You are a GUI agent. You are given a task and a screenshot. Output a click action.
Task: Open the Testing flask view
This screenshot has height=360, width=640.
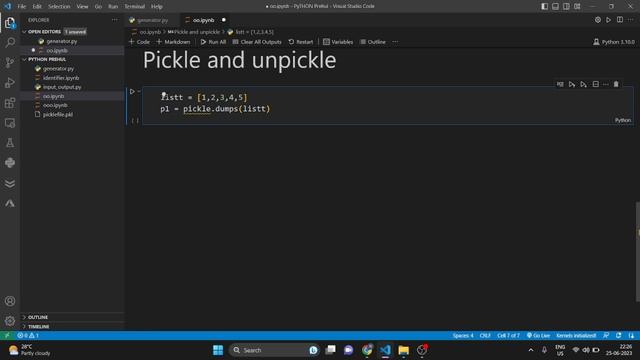pyautogui.click(x=10, y=143)
